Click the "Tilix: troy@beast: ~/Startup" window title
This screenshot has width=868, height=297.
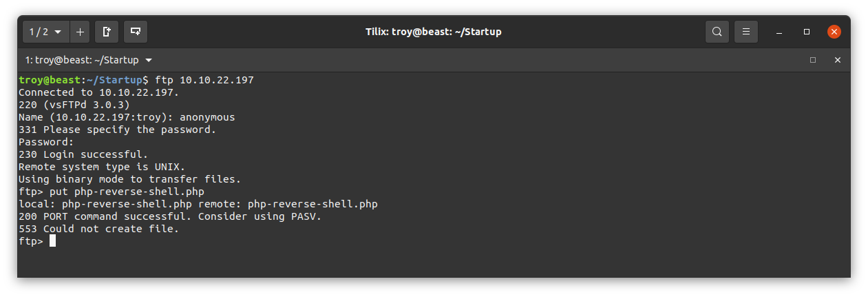434,32
